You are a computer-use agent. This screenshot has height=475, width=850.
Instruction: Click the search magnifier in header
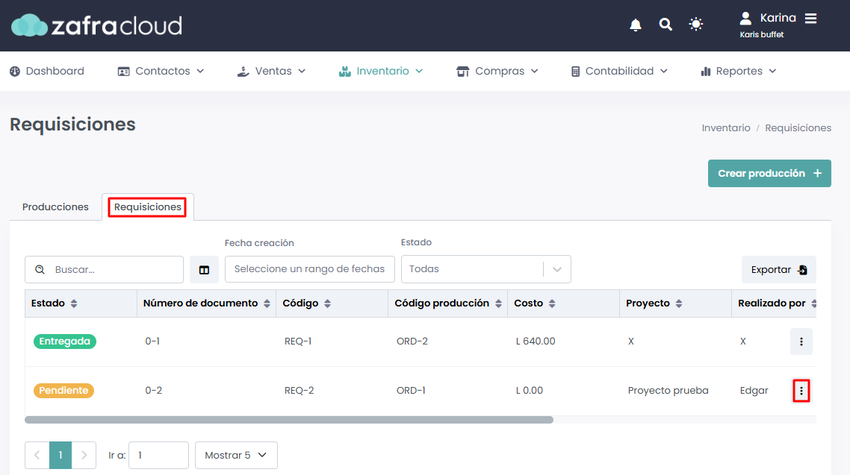click(x=665, y=24)
